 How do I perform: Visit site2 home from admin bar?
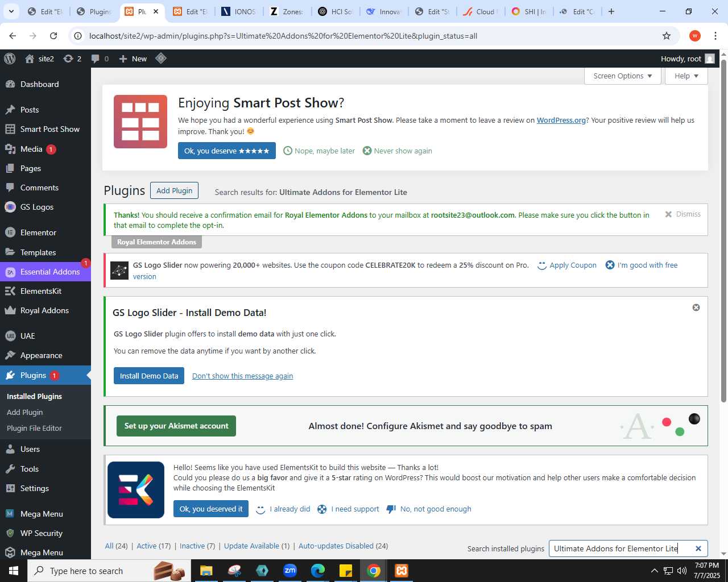[39, 59]
